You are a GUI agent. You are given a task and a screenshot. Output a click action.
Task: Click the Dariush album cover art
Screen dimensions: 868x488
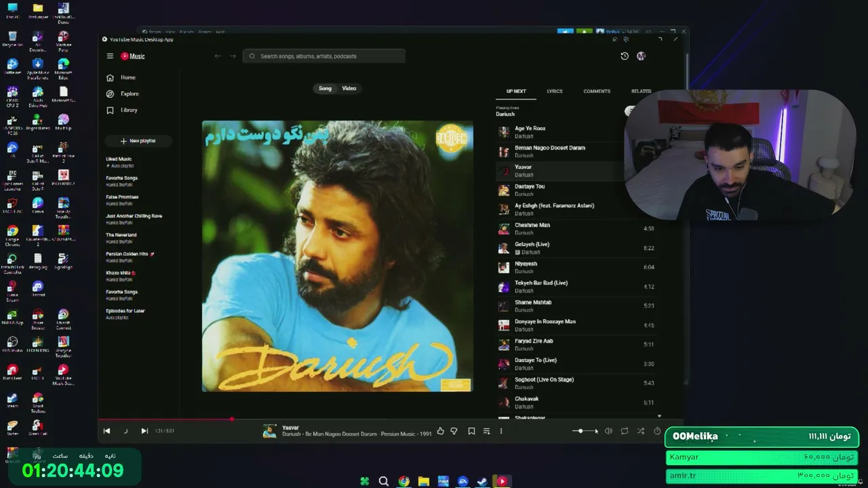[x=338, y=256]
